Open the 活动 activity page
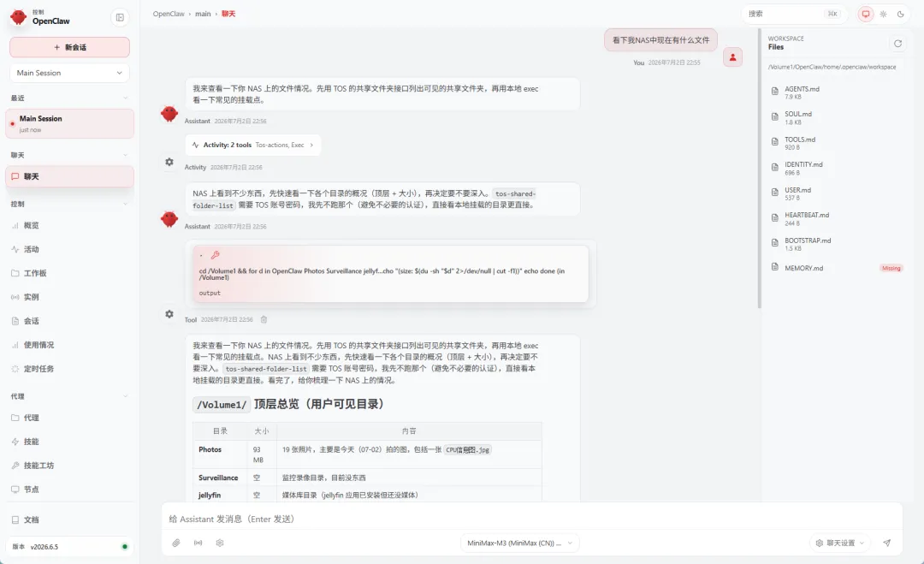The height and width of the screenshot is (564, 924). point(69,249)
